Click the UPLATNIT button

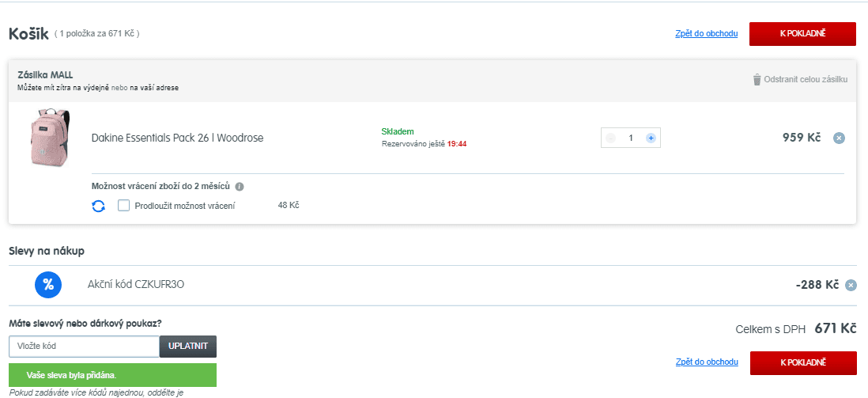pyautogui.click(x=188, y=347)
